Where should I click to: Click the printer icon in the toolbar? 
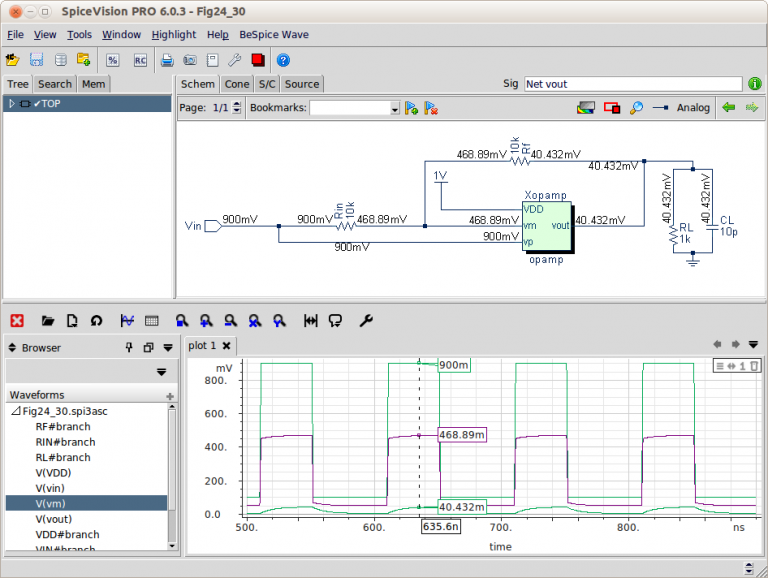pos(168,60)
